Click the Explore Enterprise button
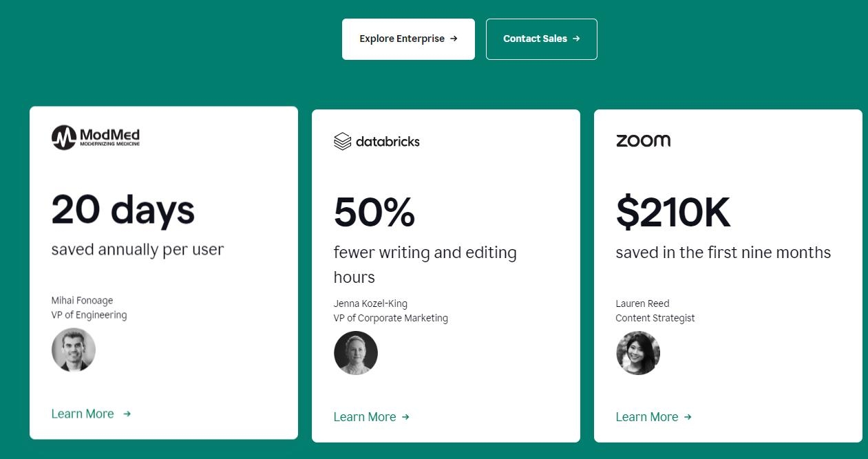The width and height of the screenshot is (868, 459). 408,39
